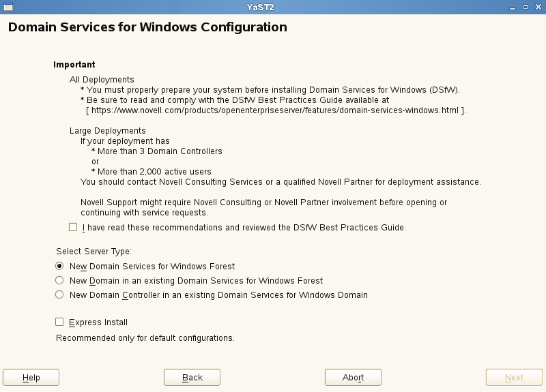Click the 'Select Server Type:' label
546x392 pixels.
coord(94,251)
